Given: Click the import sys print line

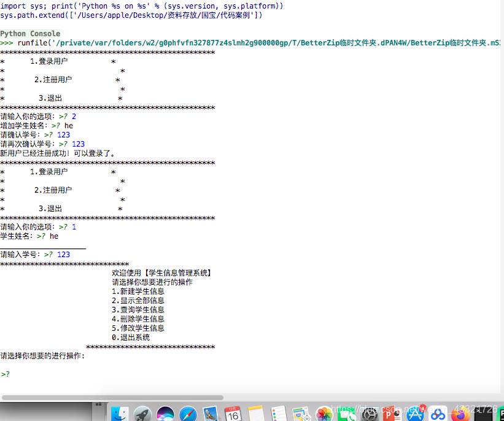Looking at the screenshot, I should click(142, 6).
